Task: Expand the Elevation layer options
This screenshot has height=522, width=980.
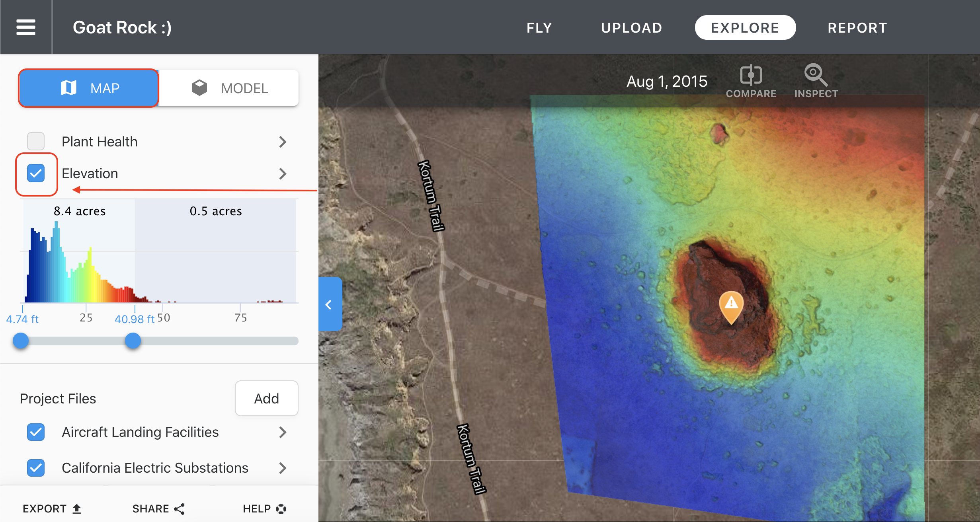Action: (282, 173)
